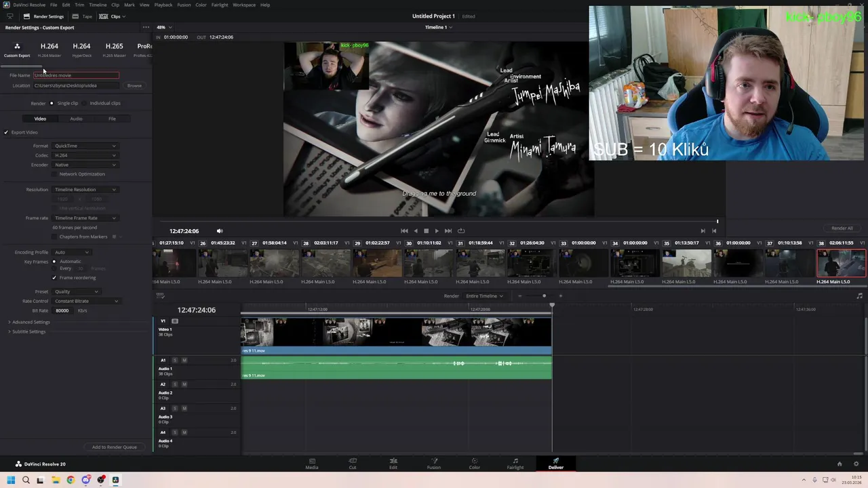Mute the Audio 1 track
The width and height of the screenshot is (868, 488).
[x=184, y=360]
